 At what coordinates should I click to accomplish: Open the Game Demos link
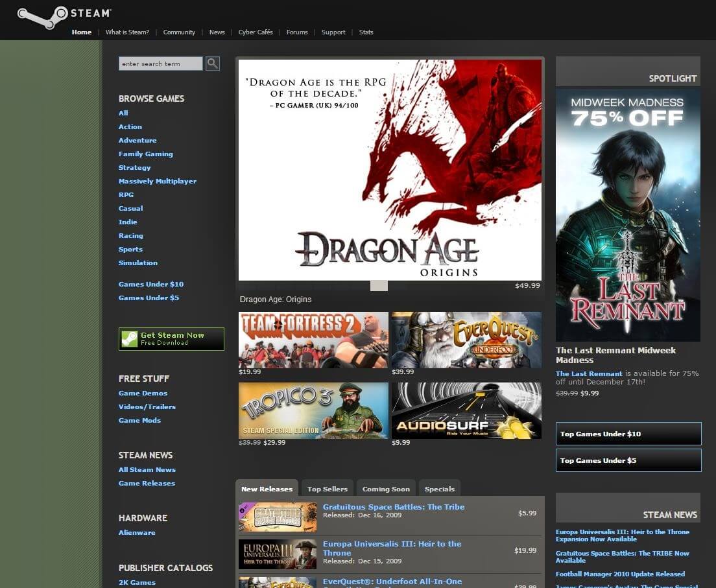coord(143,394)
